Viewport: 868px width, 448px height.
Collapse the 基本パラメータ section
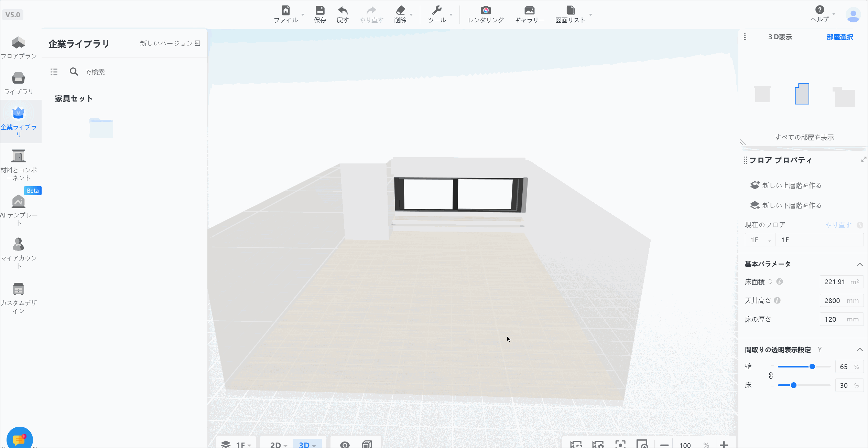tap(860, 264)
